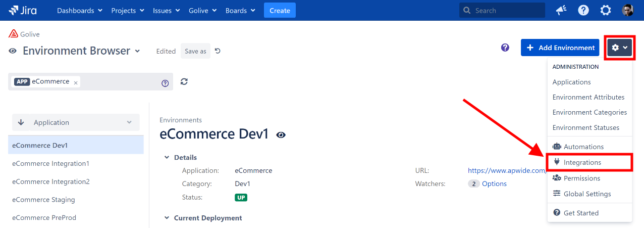Click the filter help question icon

click(x=165, y=83)
